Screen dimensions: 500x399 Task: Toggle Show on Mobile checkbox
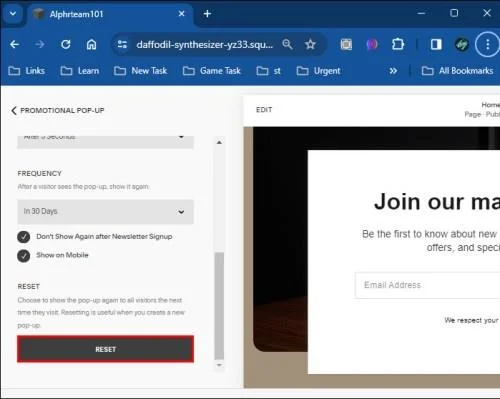(24, 256)
